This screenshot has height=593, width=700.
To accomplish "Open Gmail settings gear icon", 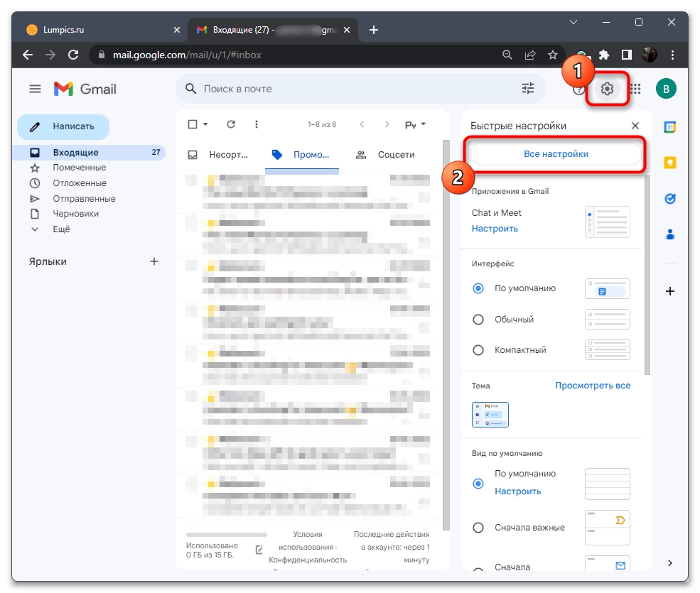I will click(607, 89).
